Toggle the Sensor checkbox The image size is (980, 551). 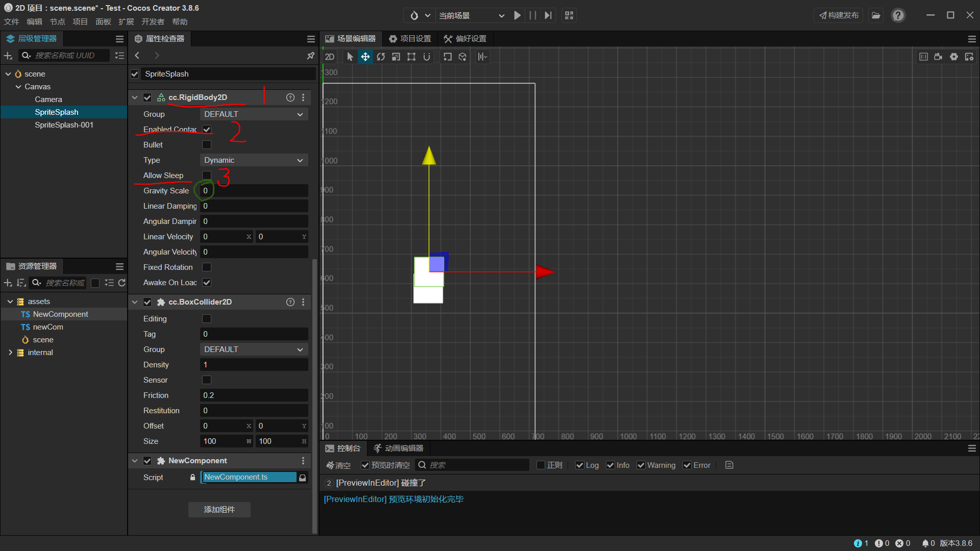click(207, 380)
